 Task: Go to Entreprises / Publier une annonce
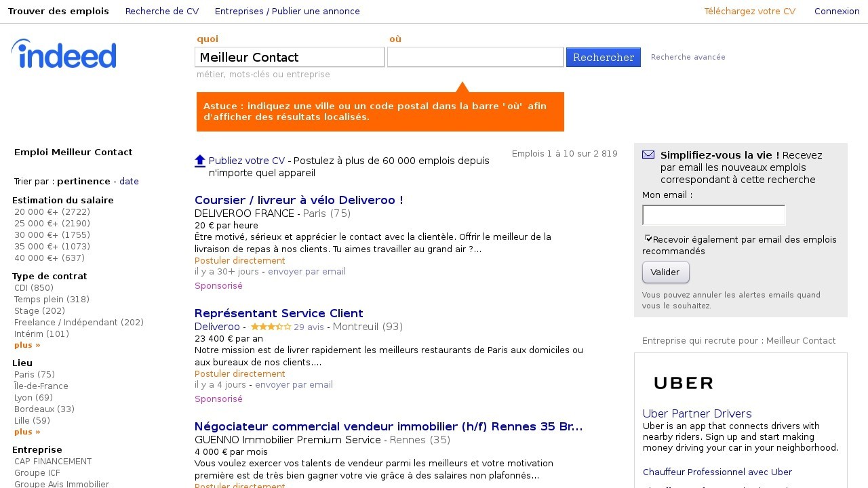click(x=288, y=12)
